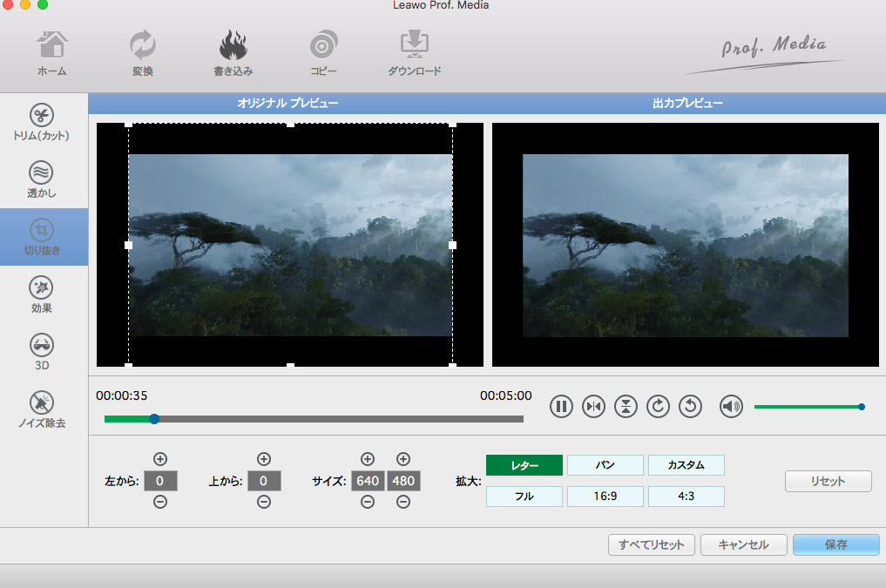Open the Effect (効果) panel icon
The height and width of the screenshot is (588, 886).
[x=42, y=287]
